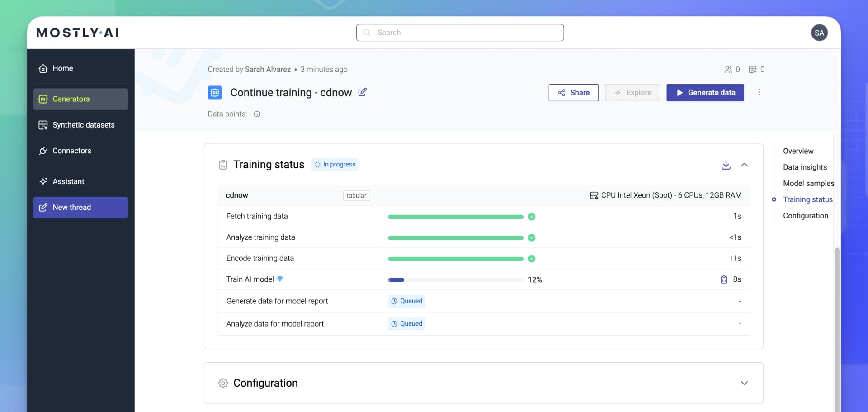Click Sarah Alvarez creator name

click(268, 69)
